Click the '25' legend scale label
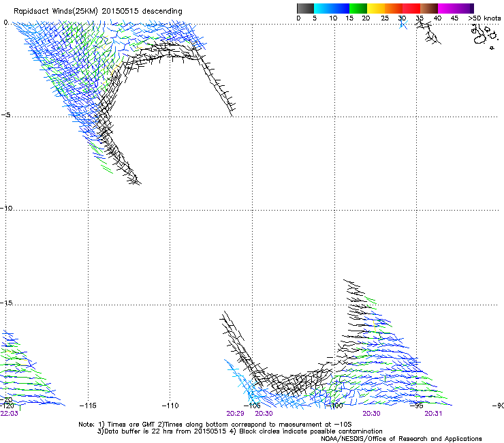Viewport: 504px width, 443px height. [385, 18]
